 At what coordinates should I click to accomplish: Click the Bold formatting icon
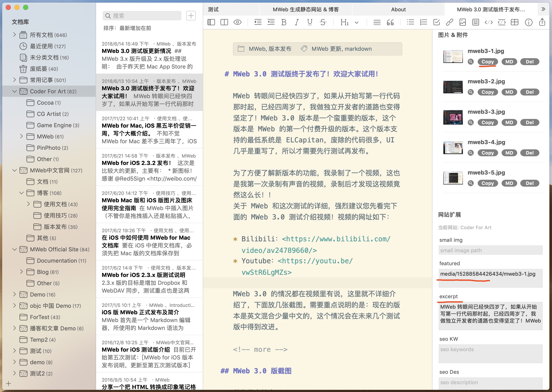pyautogui.click(x=284, y=22)
